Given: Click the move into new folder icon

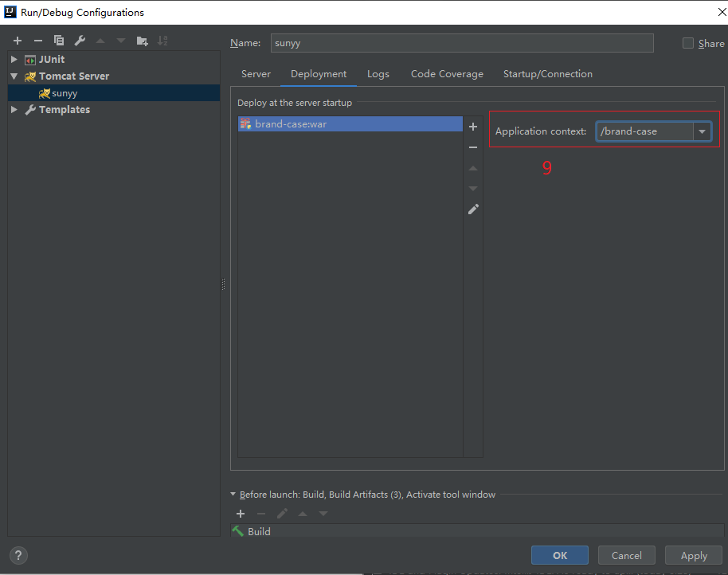Looking at the screenshot, I should coord(142,41).
